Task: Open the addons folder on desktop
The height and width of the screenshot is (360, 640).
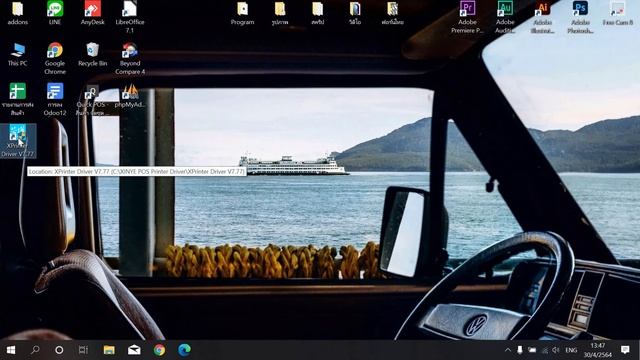Action: (18, 13)
